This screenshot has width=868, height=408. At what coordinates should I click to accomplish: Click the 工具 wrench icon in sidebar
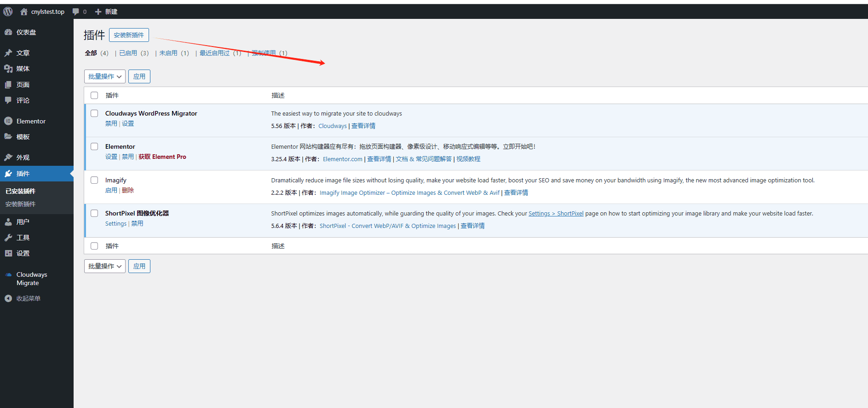tap(8, 238)
